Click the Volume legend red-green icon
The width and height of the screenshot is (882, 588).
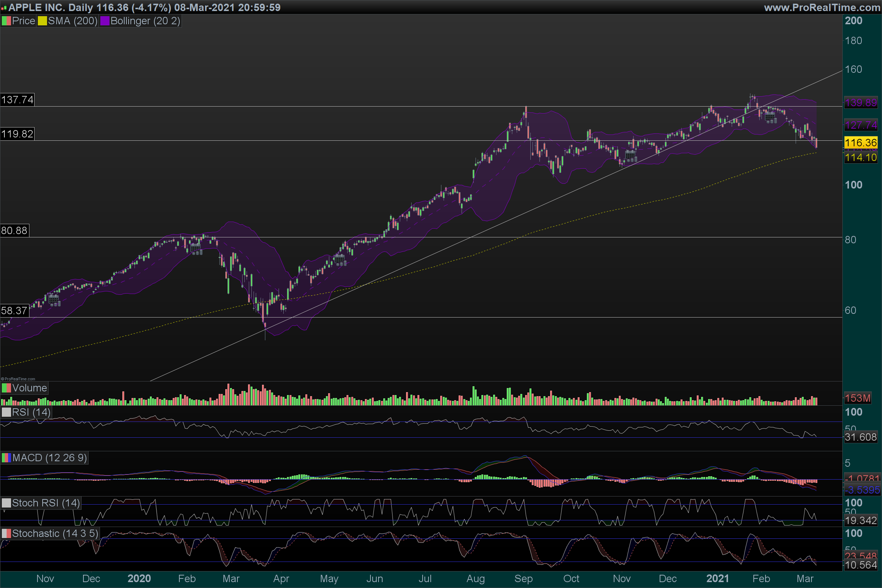coord(6,388)
